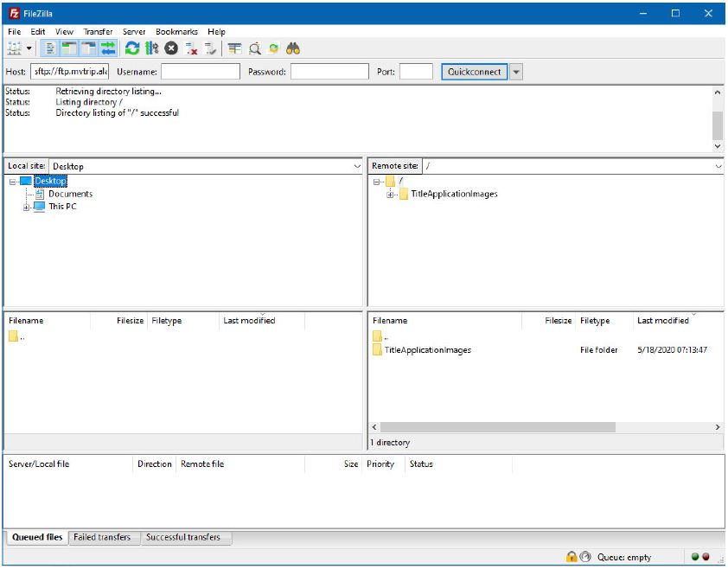The width and height of the screenshot is (728, 569).
Task: Toggle directory comparison magnifier icon
Action: 255,48
